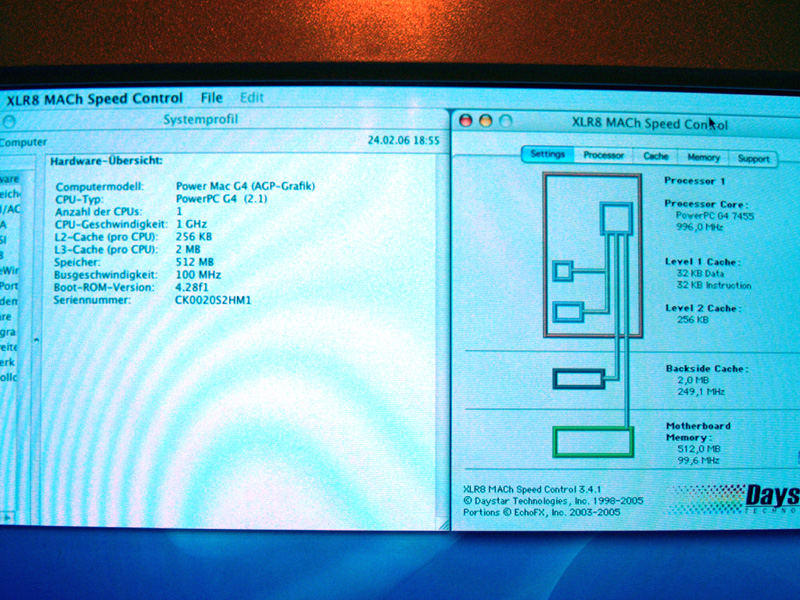Select the Computermodell row in Systemprofil
Screen dimensions: 800x600
point(185,186)
